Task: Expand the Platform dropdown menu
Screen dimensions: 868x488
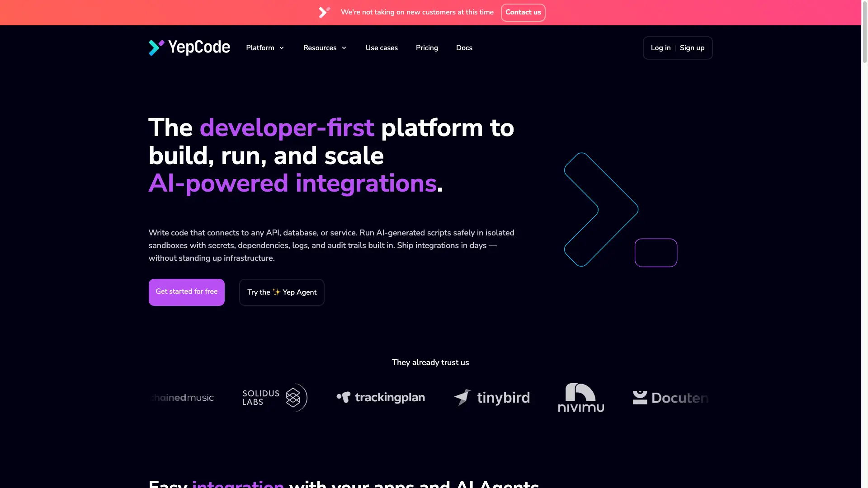Action: pyautogui.click(x=265, y=48)
